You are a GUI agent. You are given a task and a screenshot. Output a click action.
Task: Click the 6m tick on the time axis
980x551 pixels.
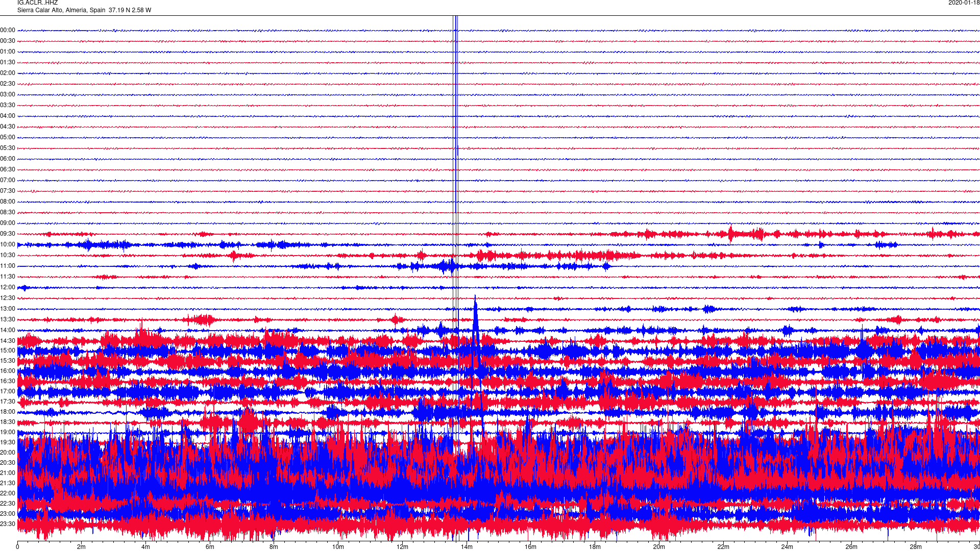[x=210, y=547]
